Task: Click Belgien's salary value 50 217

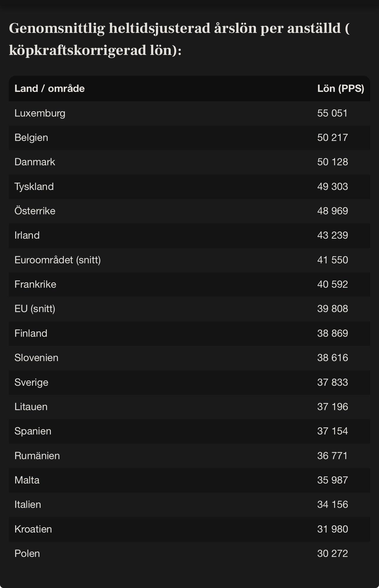Action: (x=332, y=138)
